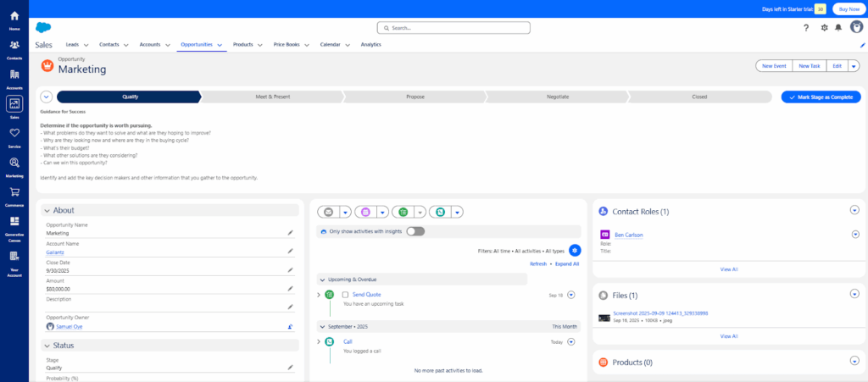Screen dimensions: 868x382
Task: Open the setup gear icon in header
Action: 824,28
